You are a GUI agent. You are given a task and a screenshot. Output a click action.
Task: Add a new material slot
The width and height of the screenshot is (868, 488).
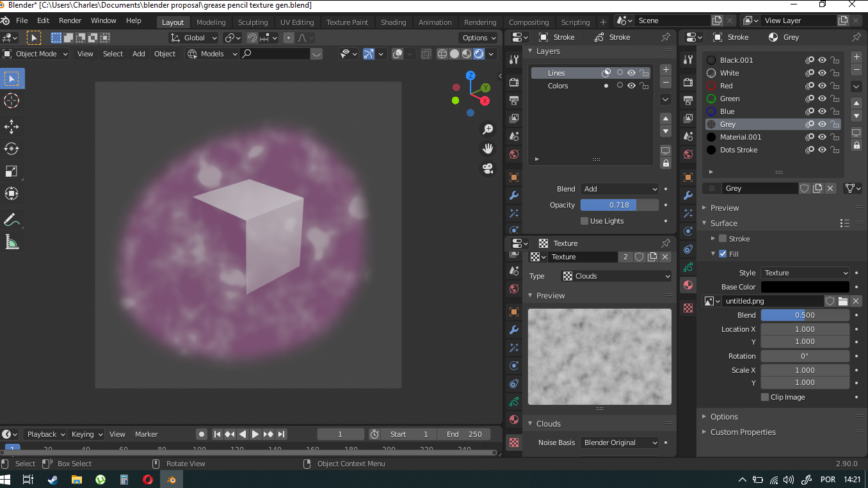coord(856,56)
